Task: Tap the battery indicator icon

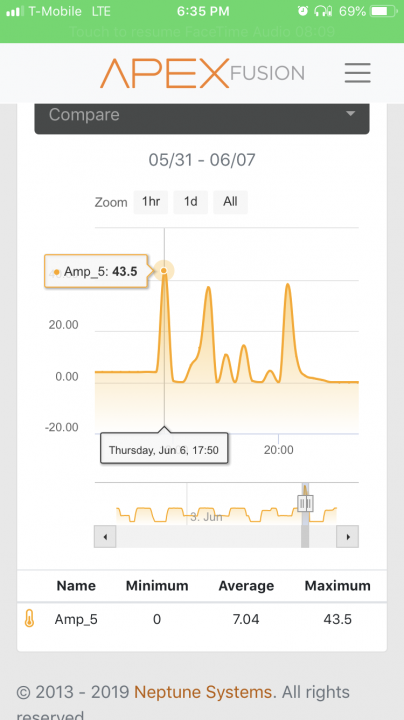Action: click(385, 11)
